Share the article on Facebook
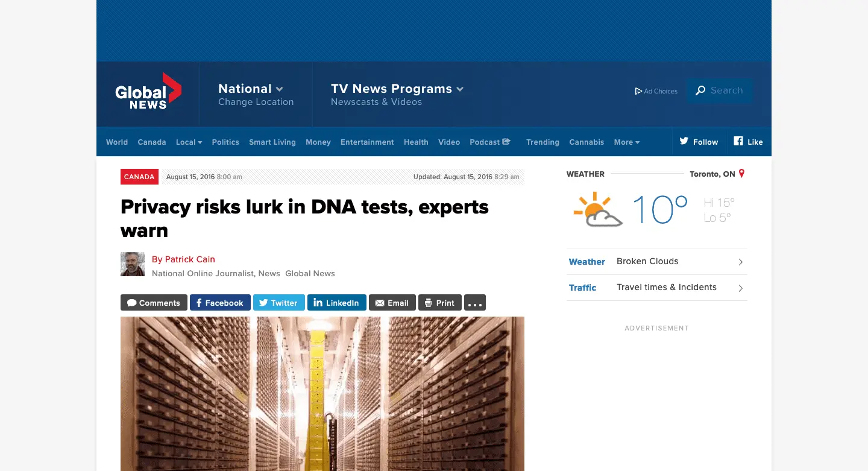 tap(220, 303)
